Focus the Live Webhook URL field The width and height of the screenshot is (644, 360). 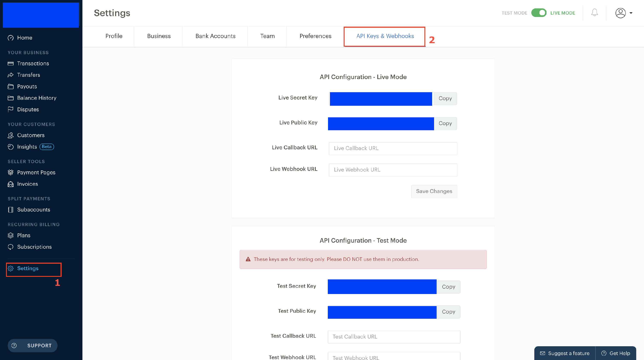(393, 170)
